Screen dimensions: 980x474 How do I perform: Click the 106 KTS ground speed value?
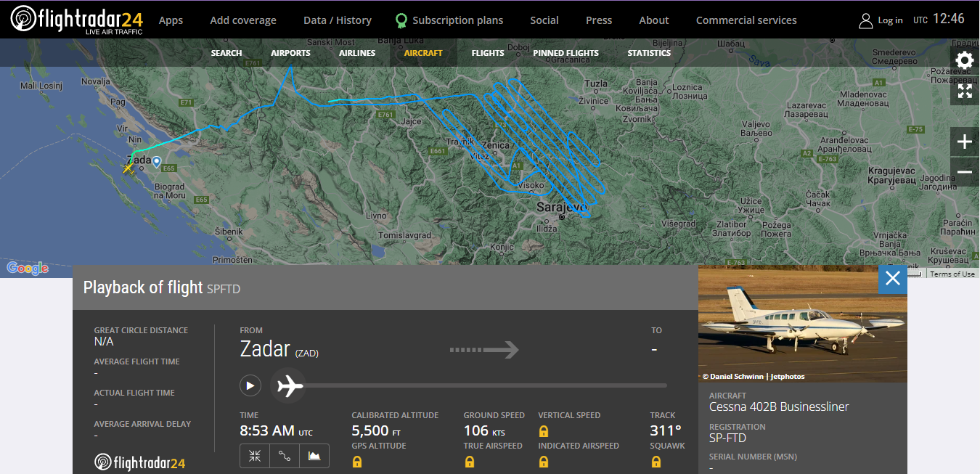(484, 430)
